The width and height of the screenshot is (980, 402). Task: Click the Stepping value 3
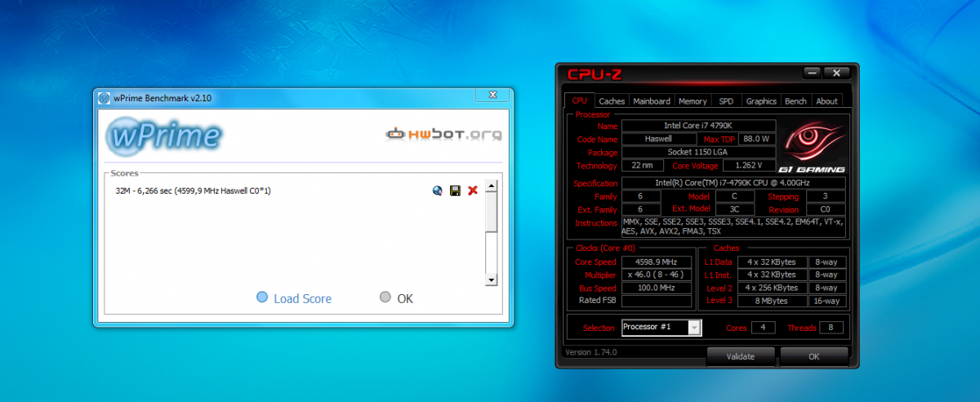[826, 197]
